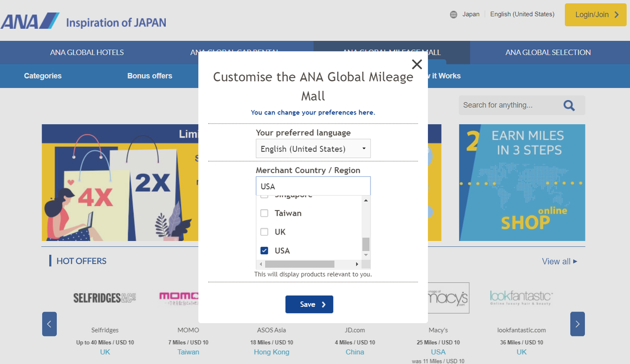The width and height of the screenshot is (630, 364).
Task: Click the ASOS Asia store name
Action: point(272,330)
